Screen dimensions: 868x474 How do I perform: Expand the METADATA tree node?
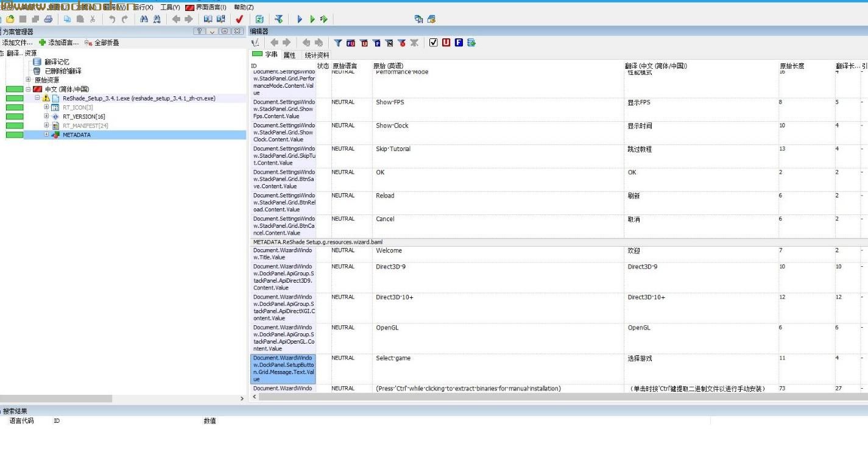(x=46, y=135)
